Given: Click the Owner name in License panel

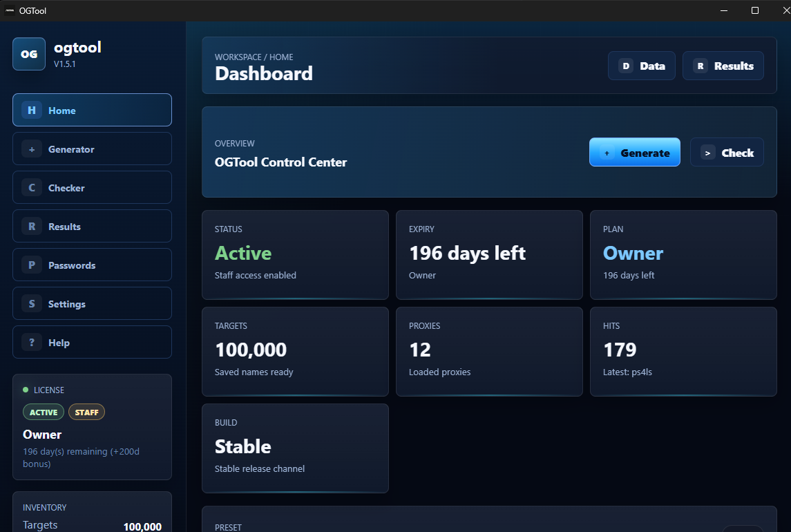Looking at the screenshot, I should (42, 435).
